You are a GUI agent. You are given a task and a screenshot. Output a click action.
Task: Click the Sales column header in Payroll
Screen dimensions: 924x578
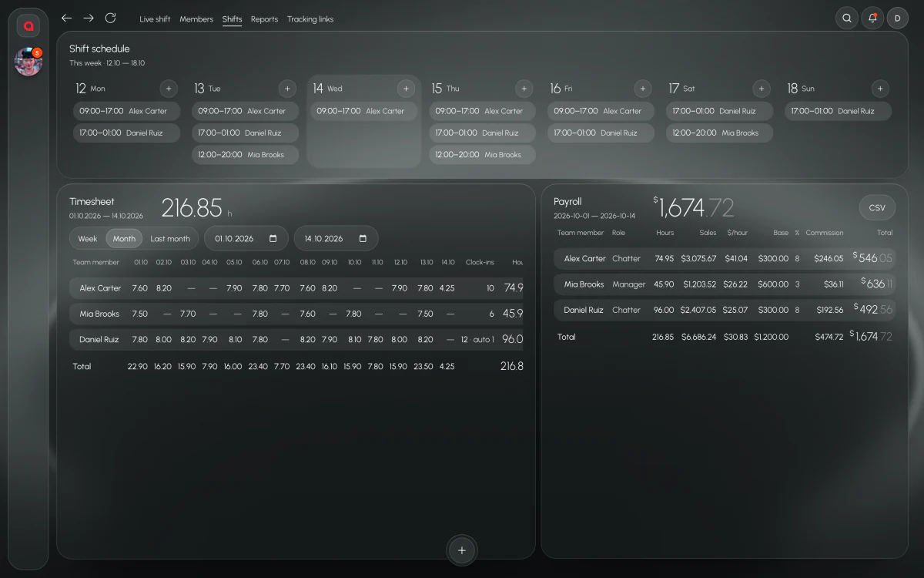tap(708, 233)
